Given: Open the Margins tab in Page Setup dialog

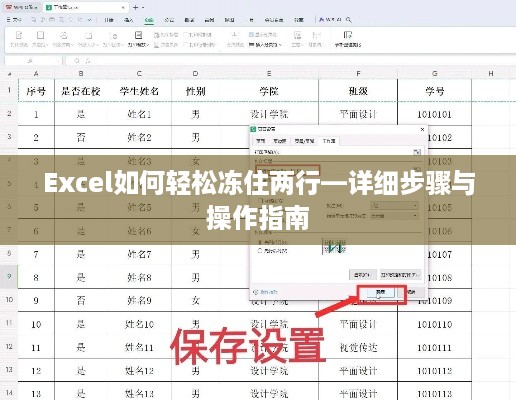Looking at the screenshot, I should (x=280, y=141).
